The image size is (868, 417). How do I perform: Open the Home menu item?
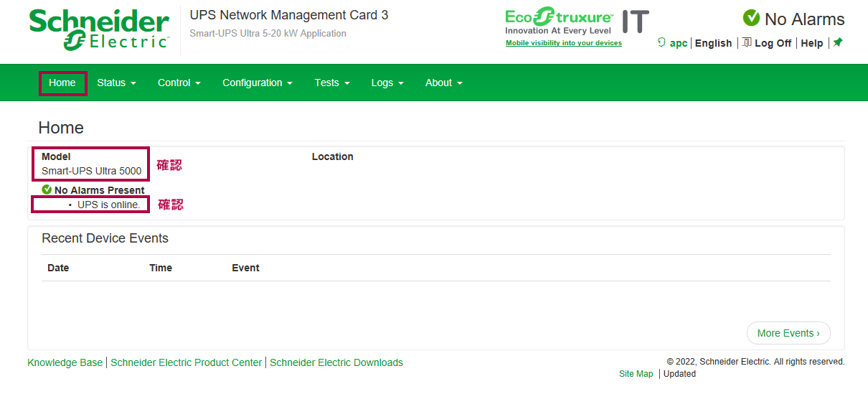click(62, 83)
